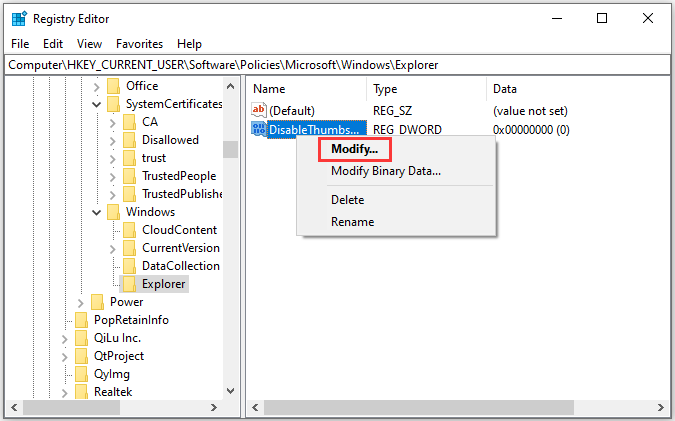Choose Modify Binary Data... from context menu

click(386, 171)
